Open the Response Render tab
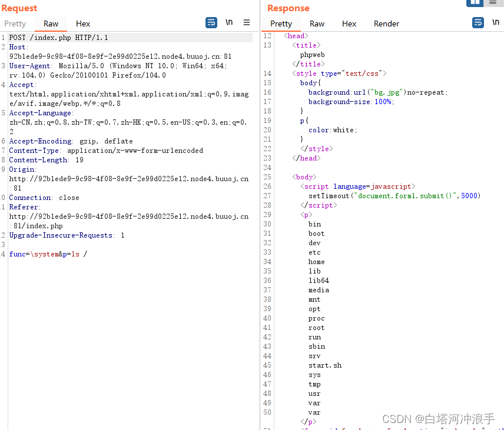This screenshot has width=504, height=430. click(386, 24)
